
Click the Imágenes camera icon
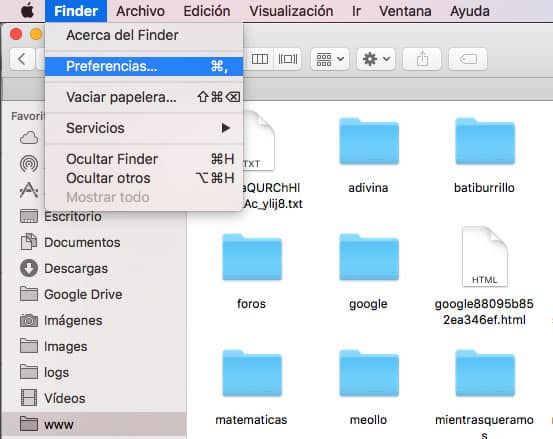[x=29, y=321]
